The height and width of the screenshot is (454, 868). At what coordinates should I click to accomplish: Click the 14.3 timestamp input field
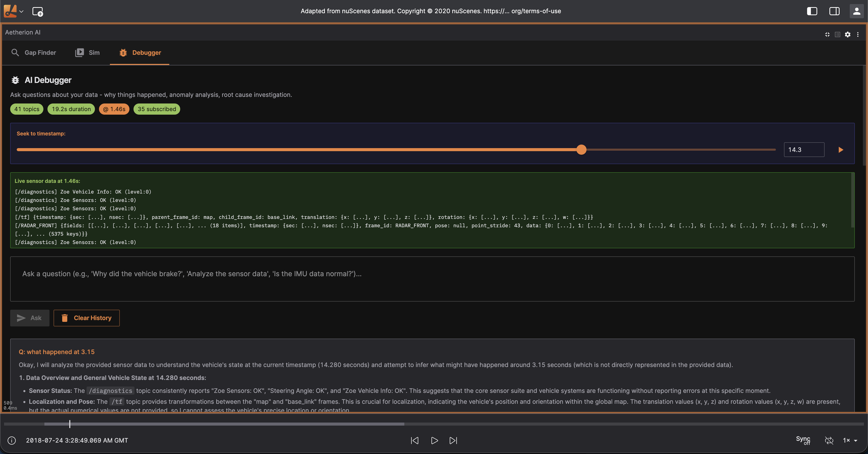(x=804, y=150)
